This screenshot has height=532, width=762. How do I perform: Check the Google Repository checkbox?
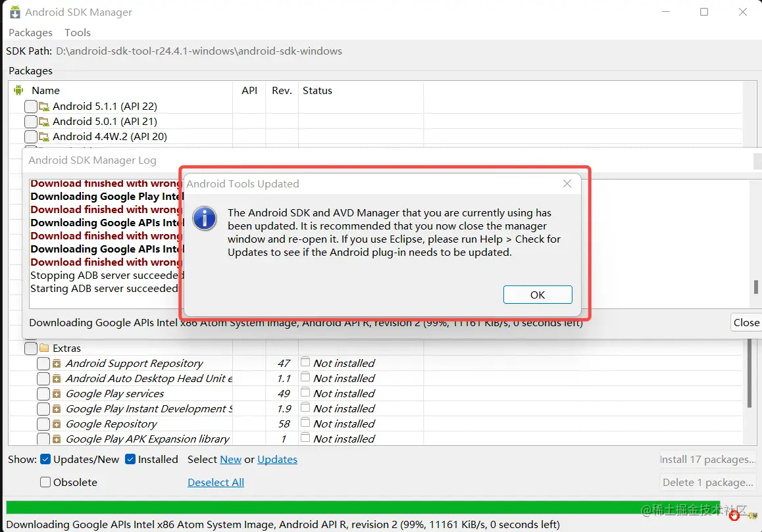pos(43,423)
